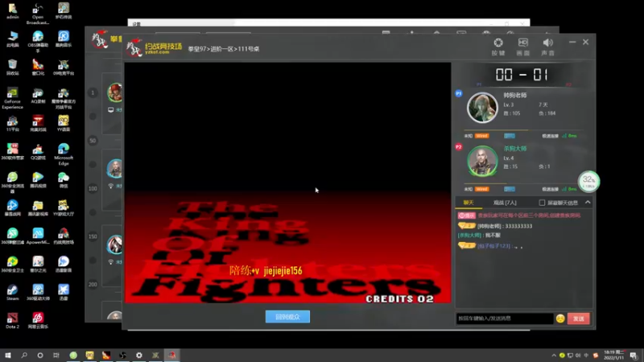
Task: Open the 酷狗音乐 desktop icon
Action: click(64, 39)
